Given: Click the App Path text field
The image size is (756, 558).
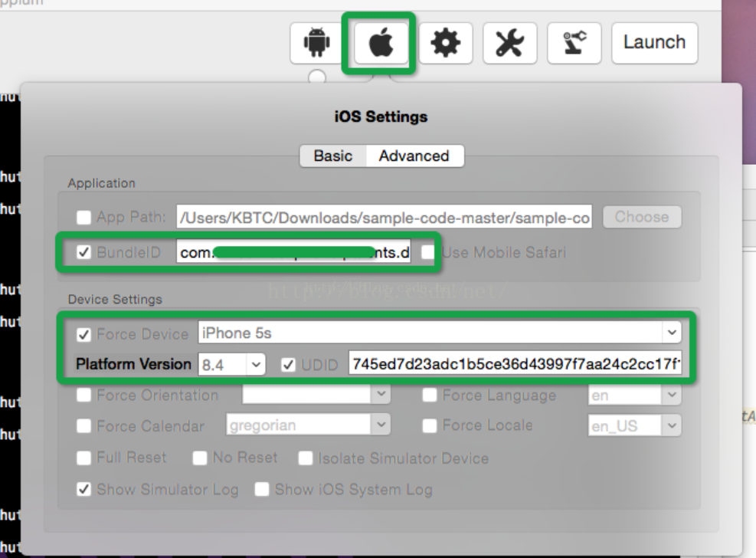Looking at the screenshot, I should (x=384, y=218).
